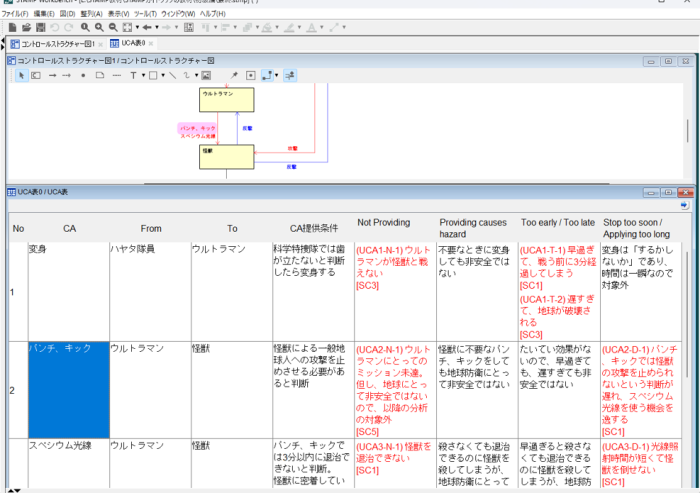The width and height of the screenshot is (700, 493).
Task: Click the first magnifier icon
Action: (x=85, y=27)
